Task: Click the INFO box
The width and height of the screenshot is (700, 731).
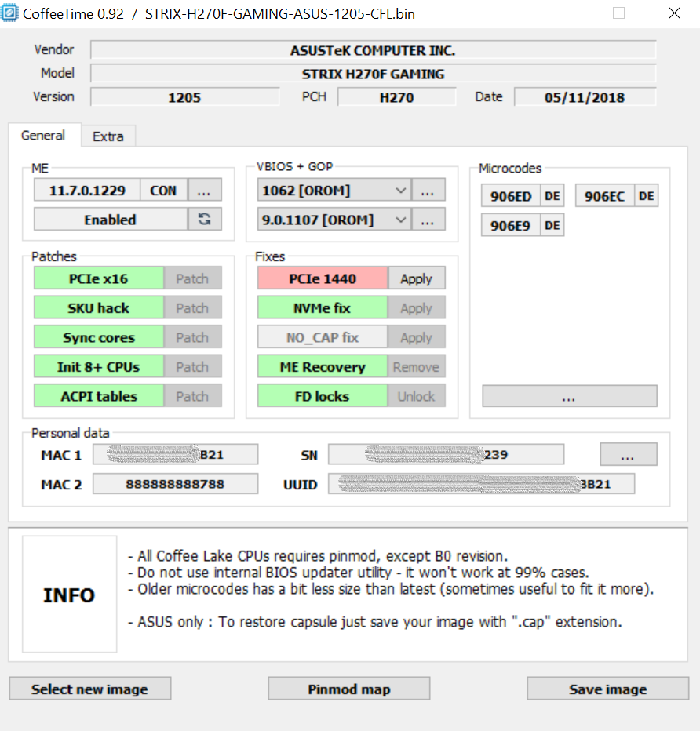Action: [70, 595]
